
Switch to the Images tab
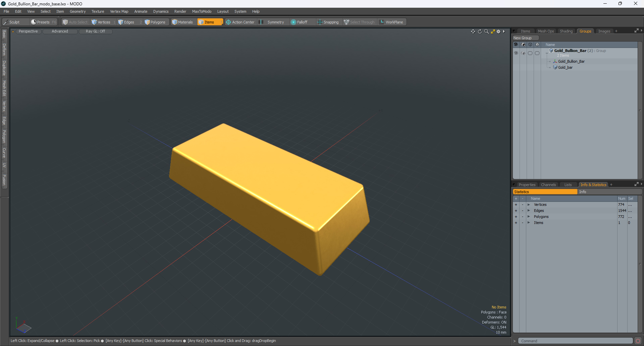pyautogui.click(x=604, y=31)
